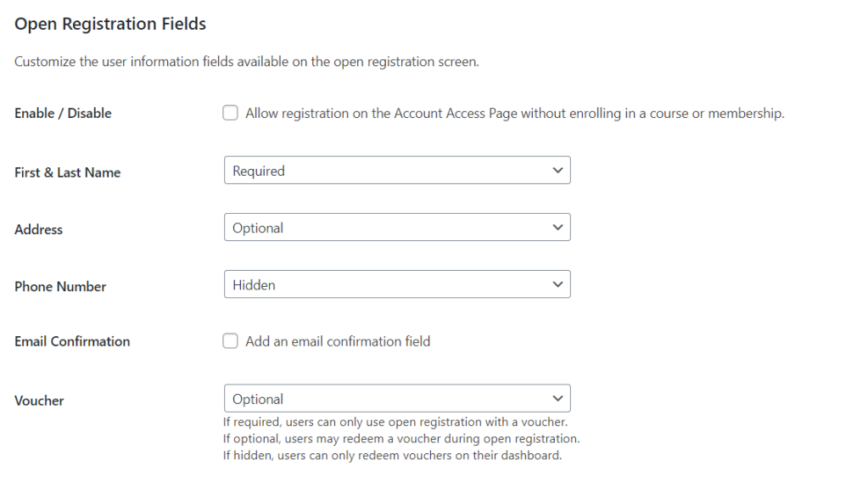This screenshot has height=483, width=868.
Task: Click the chevron arrow in the Phone Number dropdown
Action: coord(557,284)
